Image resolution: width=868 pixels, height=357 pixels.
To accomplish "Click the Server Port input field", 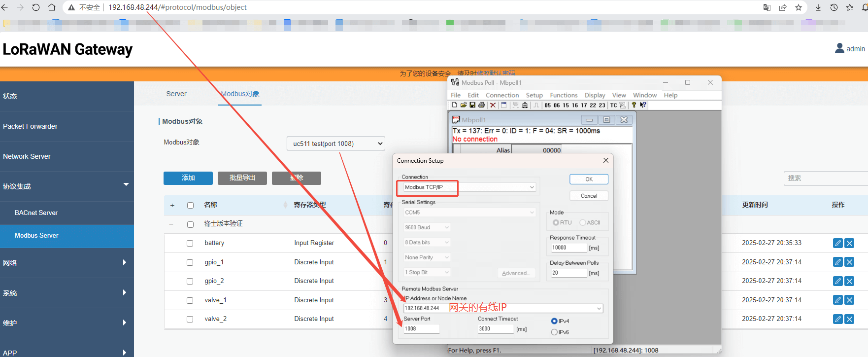I will tap(421, 329).
